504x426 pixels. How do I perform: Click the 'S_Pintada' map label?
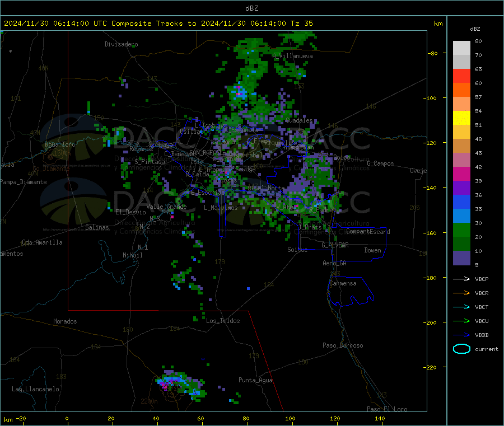(150, 162)
